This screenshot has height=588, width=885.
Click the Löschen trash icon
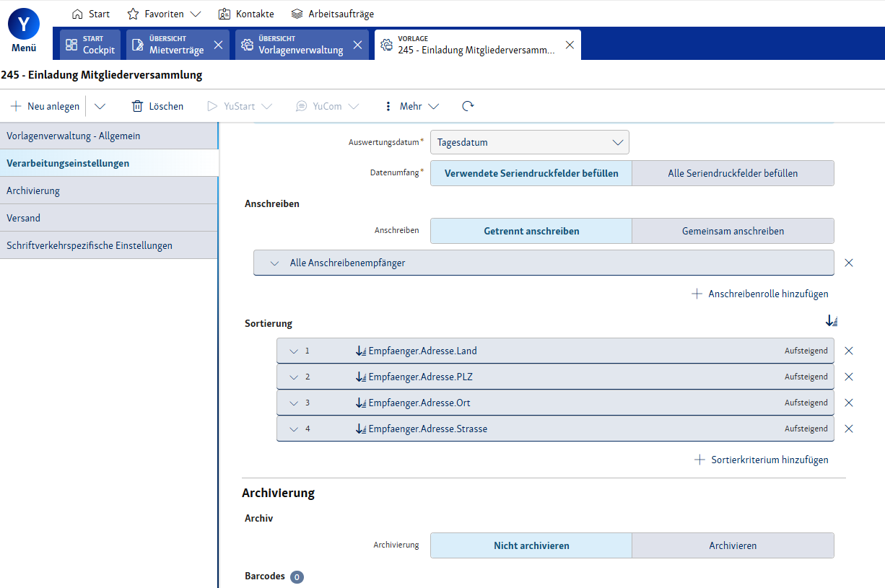pos(137,106)
